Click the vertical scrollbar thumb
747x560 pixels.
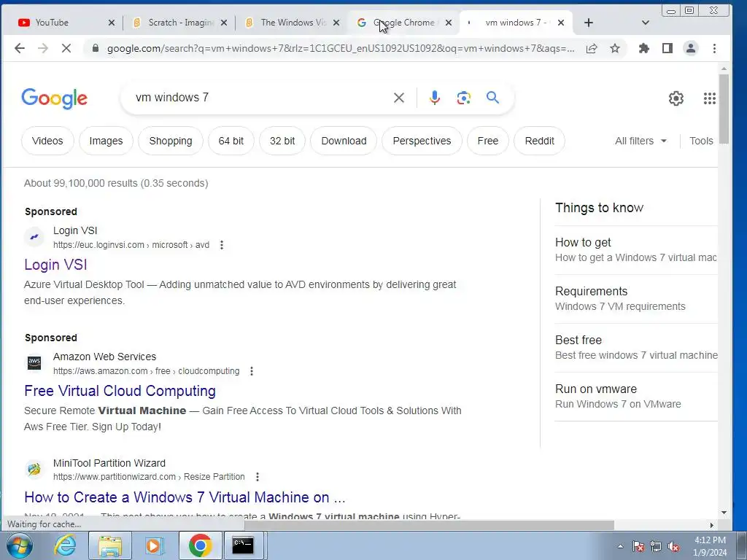pos(724,109)
